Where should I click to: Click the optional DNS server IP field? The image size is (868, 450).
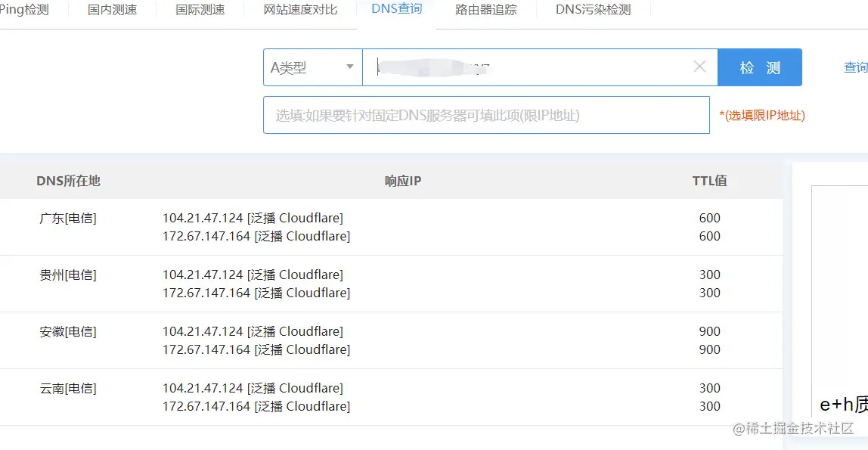486,115
